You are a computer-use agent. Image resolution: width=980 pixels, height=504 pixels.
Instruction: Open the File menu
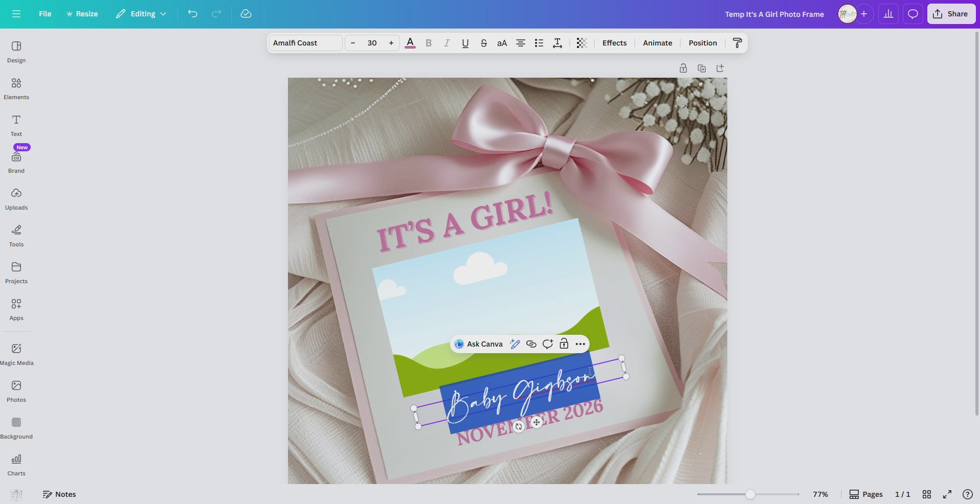(45, 14)
